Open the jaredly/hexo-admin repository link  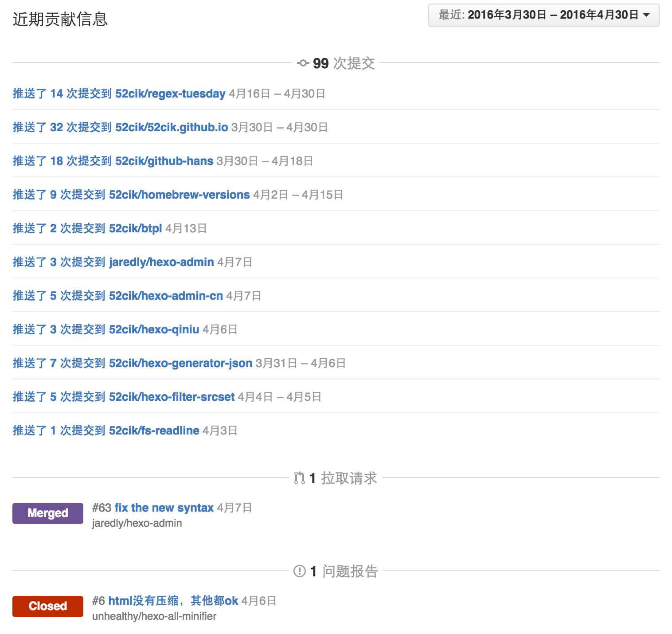161,262
